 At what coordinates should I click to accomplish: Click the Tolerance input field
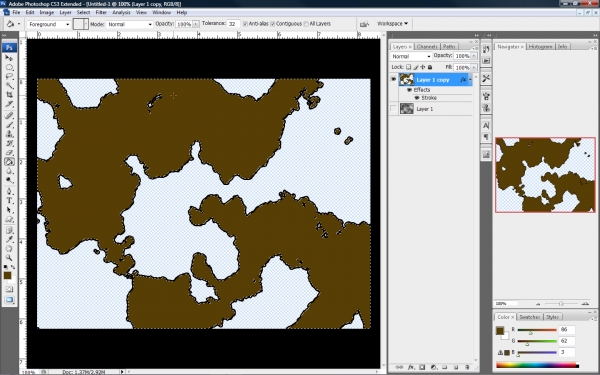[x=233, y=24]
